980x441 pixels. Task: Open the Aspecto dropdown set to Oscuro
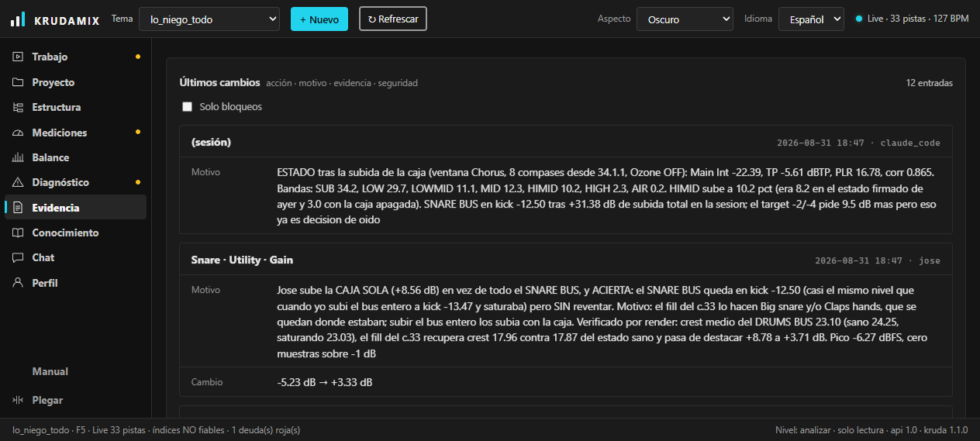pyautogui.click(x=685, y=19)
